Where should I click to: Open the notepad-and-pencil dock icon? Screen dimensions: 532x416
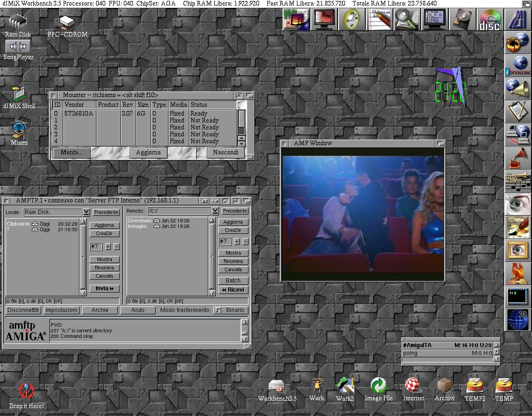(x=380, y=19)
